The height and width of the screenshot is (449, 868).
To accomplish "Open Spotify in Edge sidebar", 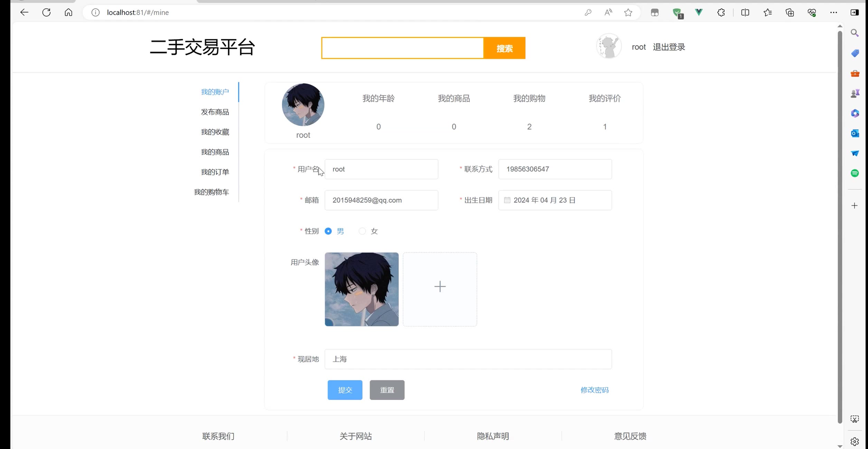I will coord(855,173).
